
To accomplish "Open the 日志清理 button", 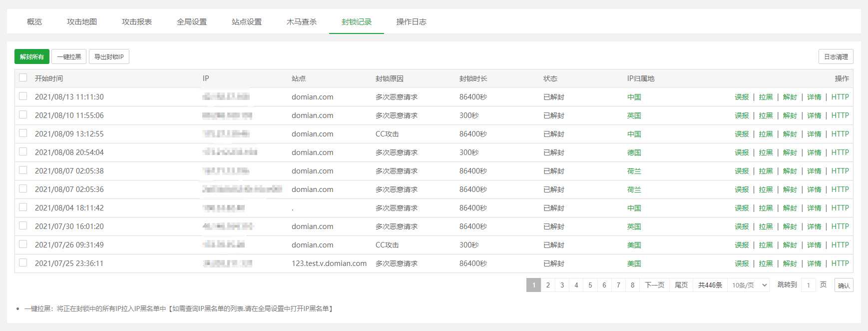I will 836,56.
